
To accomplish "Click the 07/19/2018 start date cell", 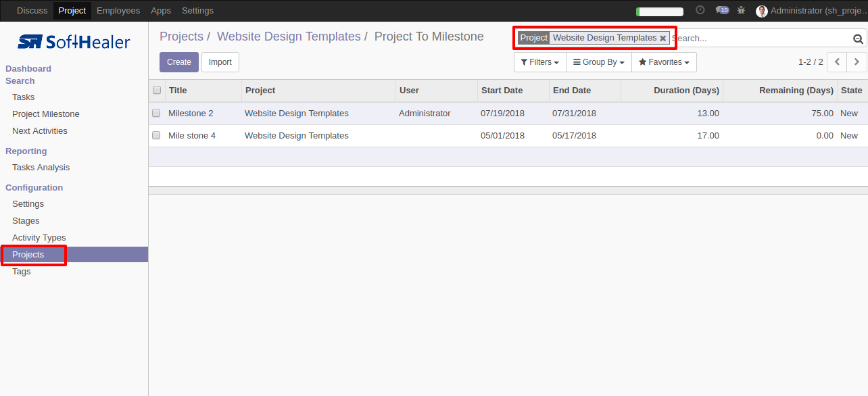I will tap(502, 114).
